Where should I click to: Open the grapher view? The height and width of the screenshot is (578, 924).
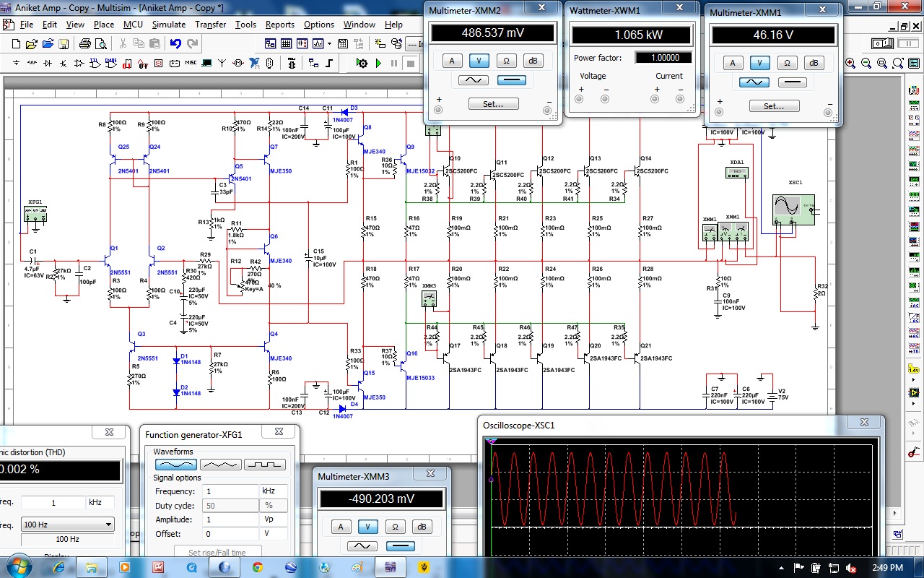(x=318, y=43)
